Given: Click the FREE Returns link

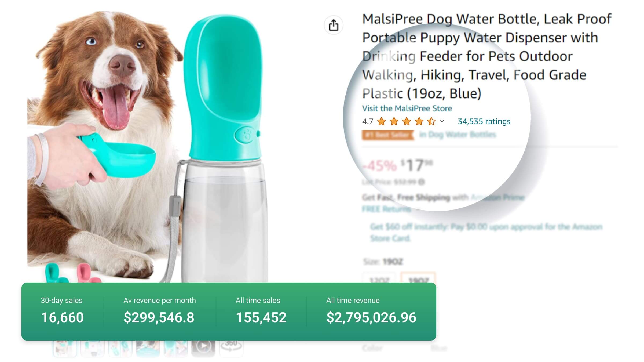Looking at the screenshot, I should [x=386, y=209].
